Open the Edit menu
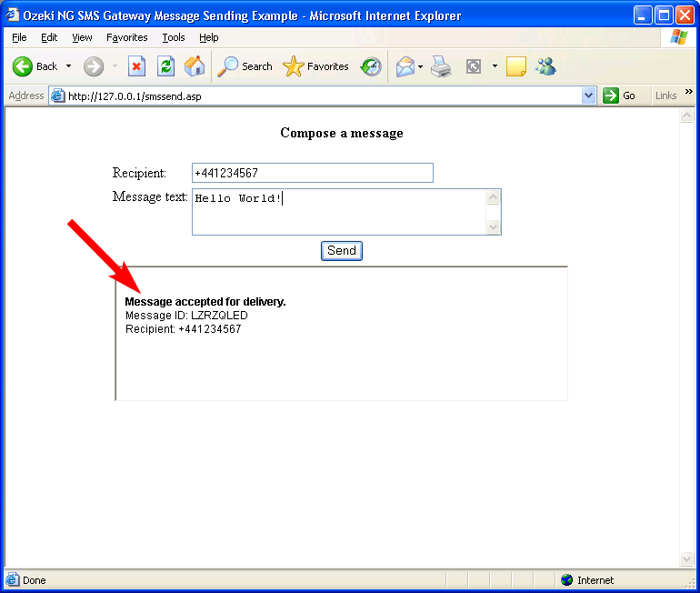Viewport: 700px width, 593px height. pos(49,37)
